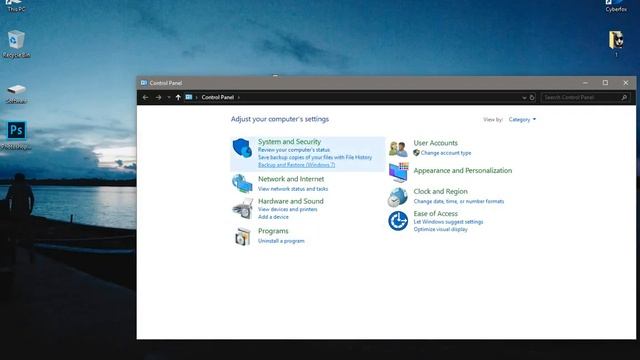Open the Ease of Access icon
640x360 pixels.
pos(398,221)
